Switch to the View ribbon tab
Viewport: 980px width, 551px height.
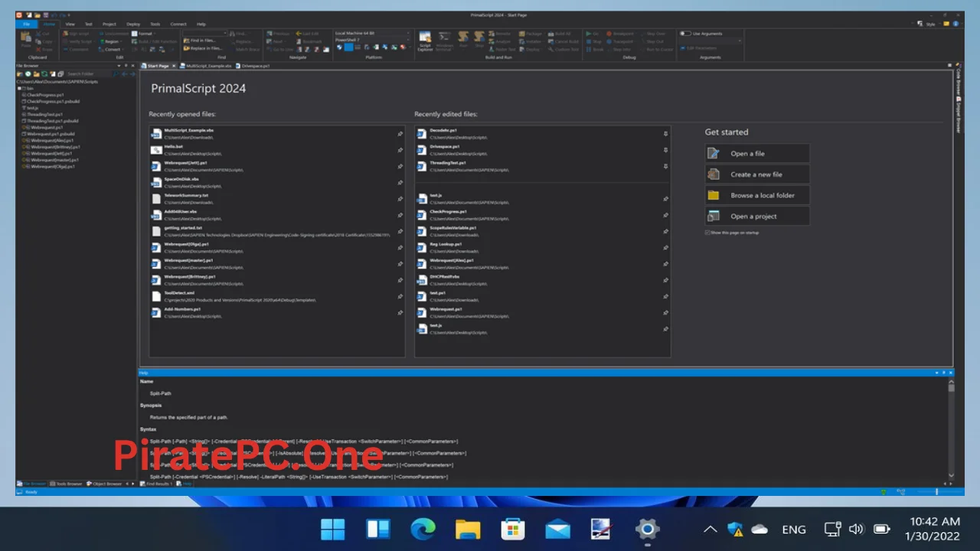70,24
